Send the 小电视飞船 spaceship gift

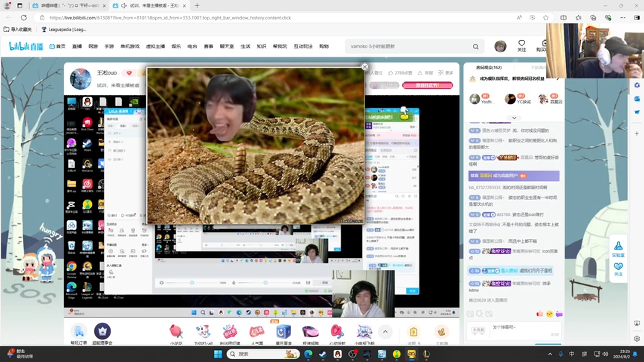tap(364, 332)
